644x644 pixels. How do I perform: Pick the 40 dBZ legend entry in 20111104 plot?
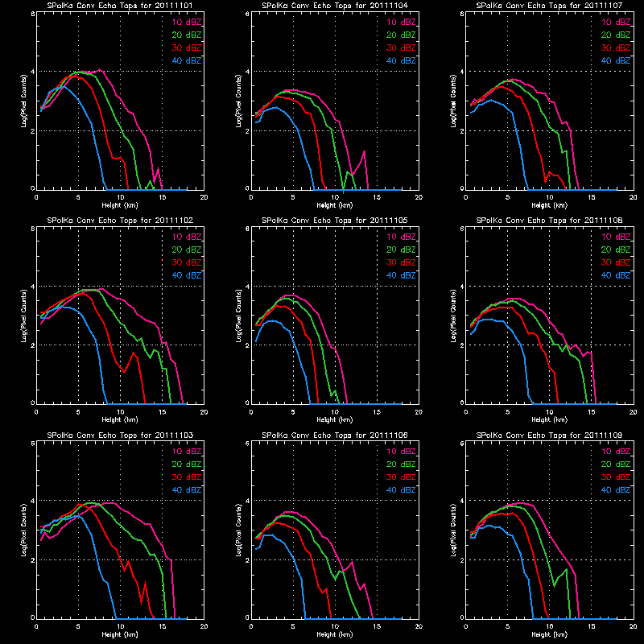coord(401,61)
